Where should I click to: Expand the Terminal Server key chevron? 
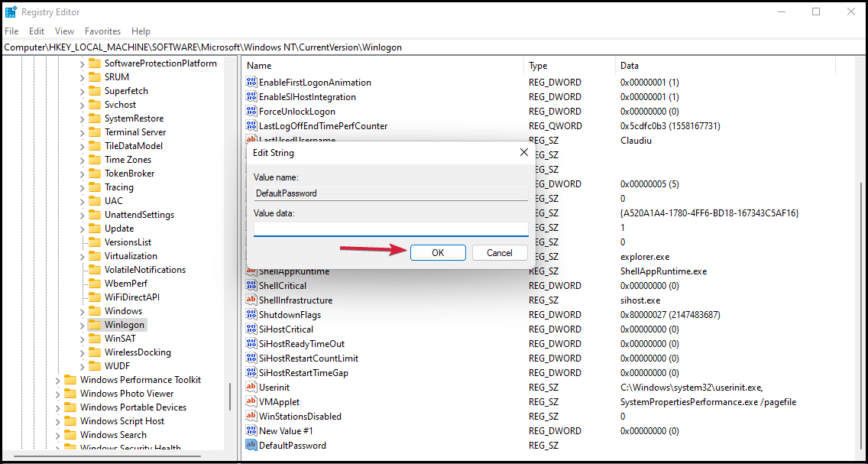(x=82, y=132)
